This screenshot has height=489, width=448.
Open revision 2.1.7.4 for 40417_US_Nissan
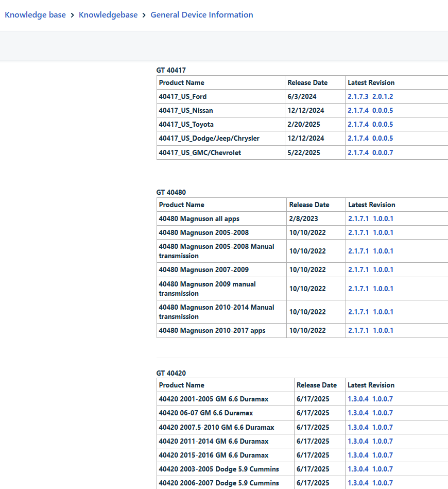[x=358, y=110]
